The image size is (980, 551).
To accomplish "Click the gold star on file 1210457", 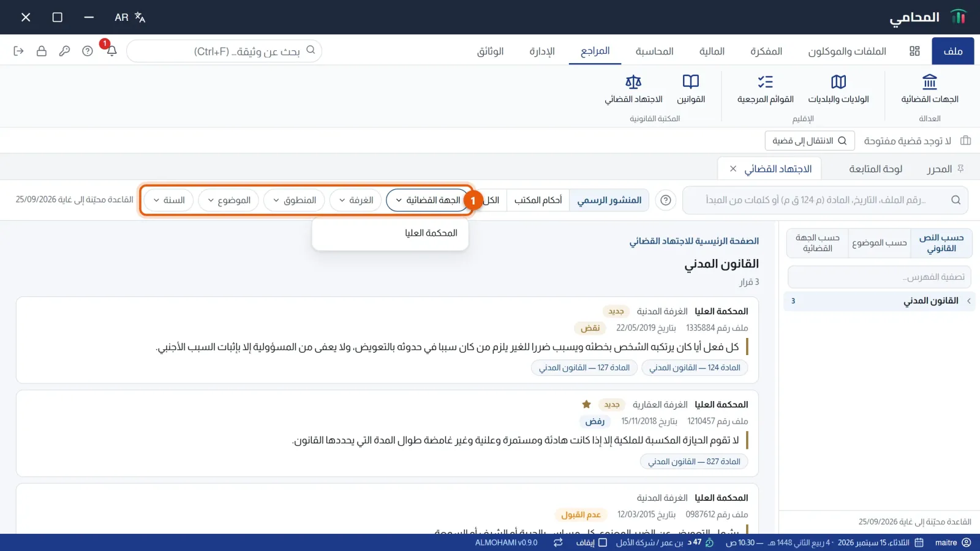I will point(586,404).
